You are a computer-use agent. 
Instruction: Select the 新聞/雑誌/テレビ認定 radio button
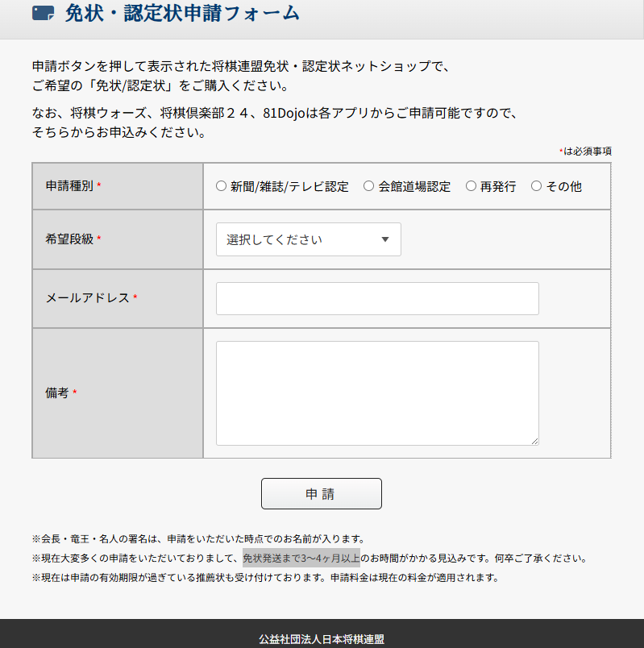click(222, 186)
